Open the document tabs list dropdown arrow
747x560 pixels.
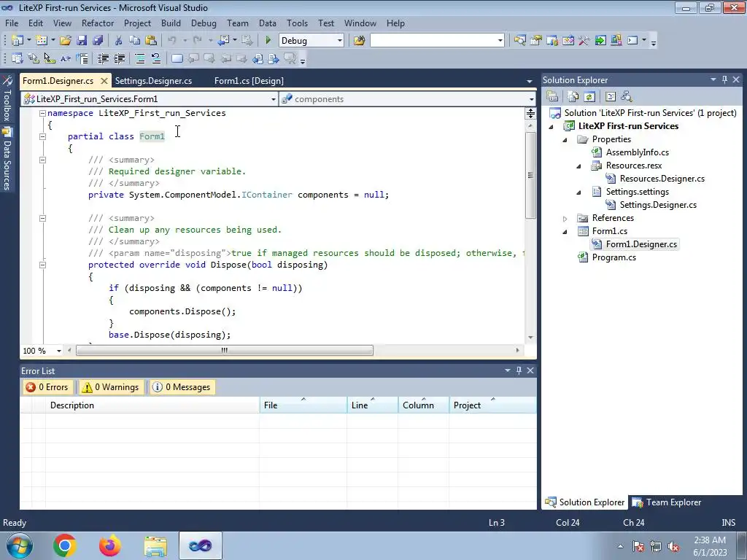pos(530,82)
